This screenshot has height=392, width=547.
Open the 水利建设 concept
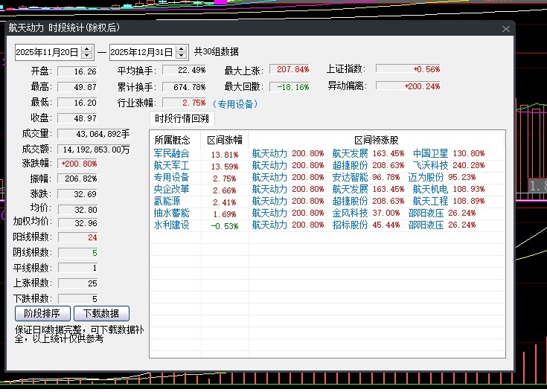(171, 225)
